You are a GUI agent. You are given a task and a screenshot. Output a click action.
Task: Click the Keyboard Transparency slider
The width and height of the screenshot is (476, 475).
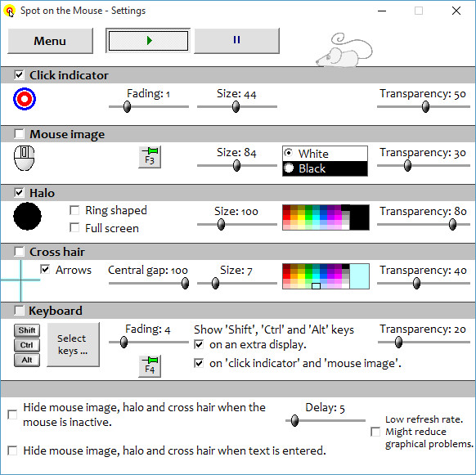click(x=424, y=343)
